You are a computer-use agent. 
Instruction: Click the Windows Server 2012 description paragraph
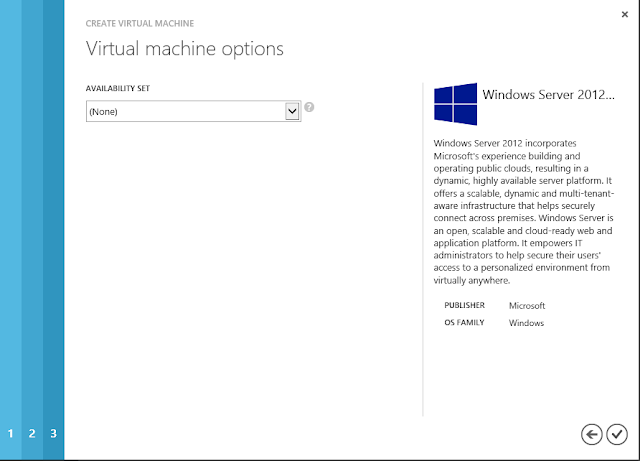524,212
